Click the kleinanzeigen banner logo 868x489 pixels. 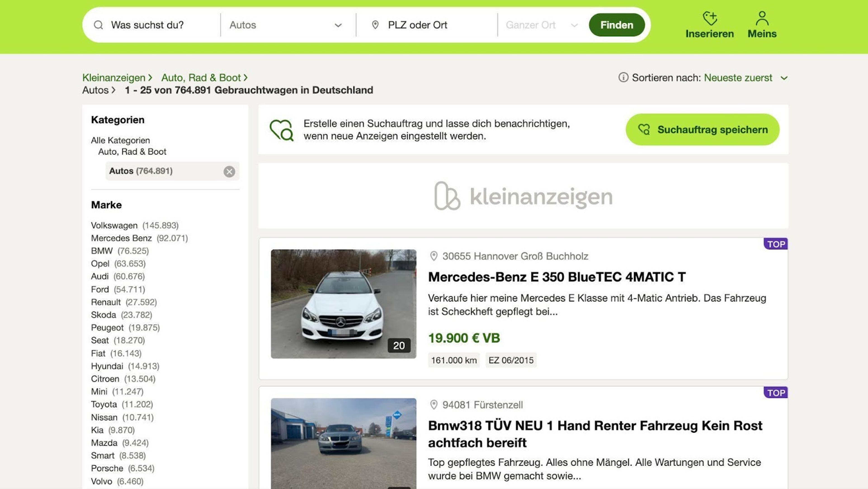[x=523, y=196]
